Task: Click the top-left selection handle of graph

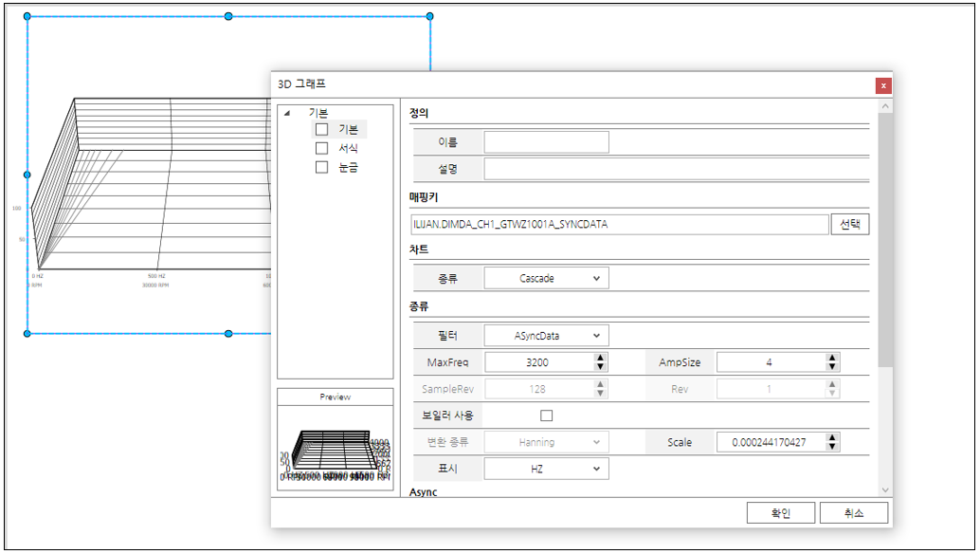Action: coord(27,16)
